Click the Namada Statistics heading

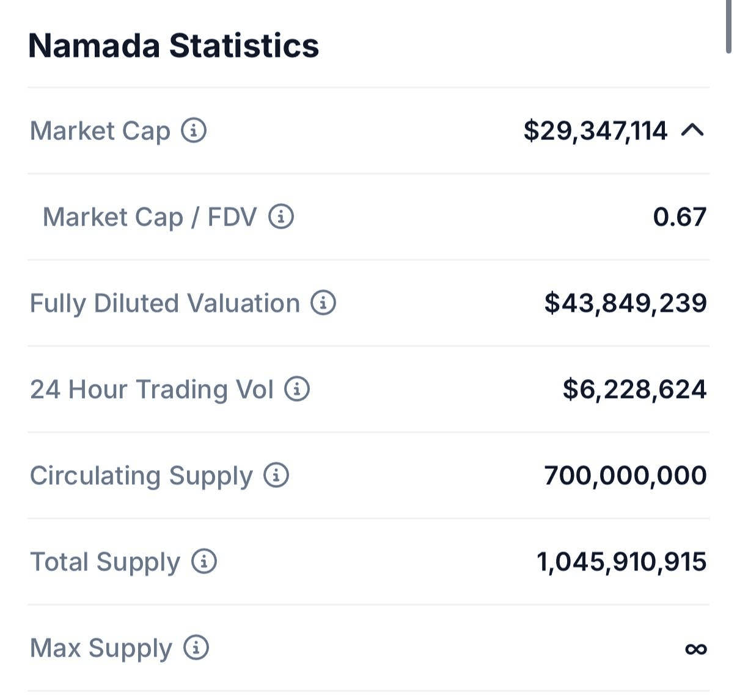[174, 46]
